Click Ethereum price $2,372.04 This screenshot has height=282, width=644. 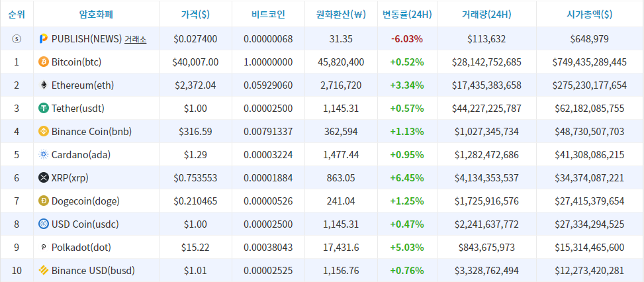coord(195,85)
